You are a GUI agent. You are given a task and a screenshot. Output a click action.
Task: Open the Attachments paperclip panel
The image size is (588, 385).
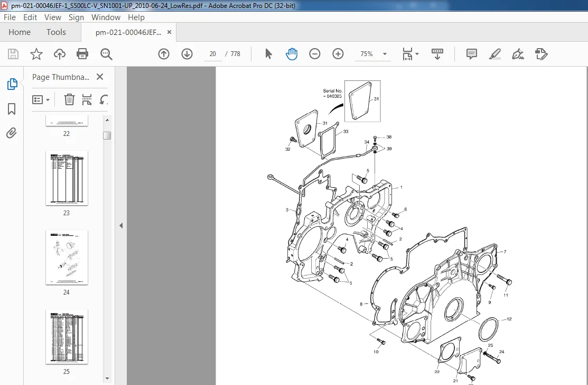point(12,133)
